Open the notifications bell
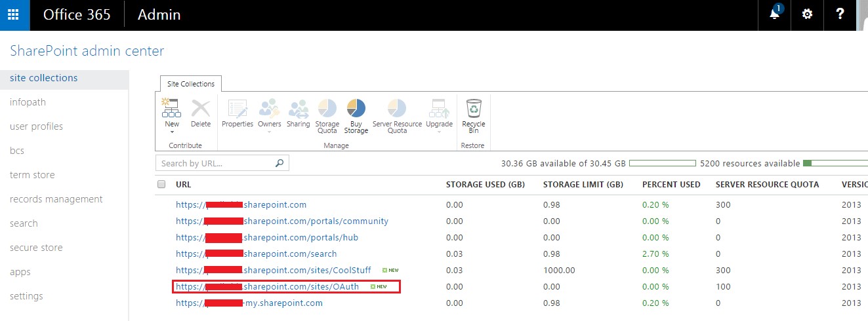868x321 pixels. [x=775, y=15]
